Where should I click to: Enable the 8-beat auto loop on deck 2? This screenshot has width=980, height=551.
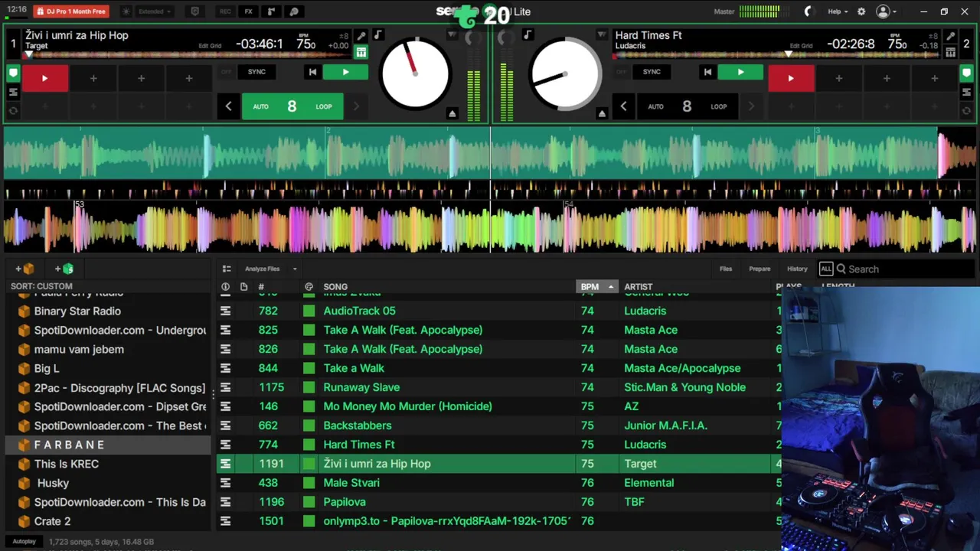(x=688, y=106)
